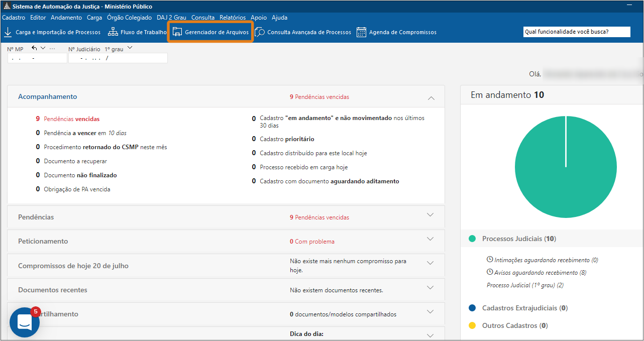Click the 9 Pendências vencidas item
Viewport: 644px width, 341px height.
[x=68, y=119]
